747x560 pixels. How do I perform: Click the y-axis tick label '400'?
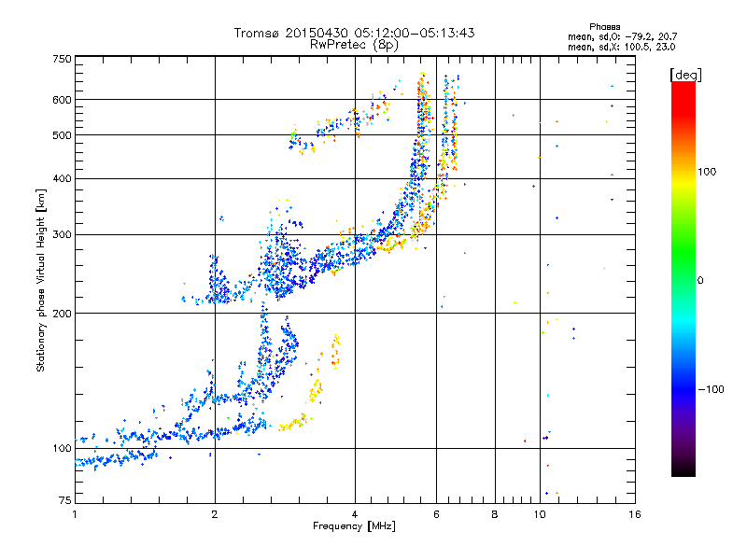(62, 178)
